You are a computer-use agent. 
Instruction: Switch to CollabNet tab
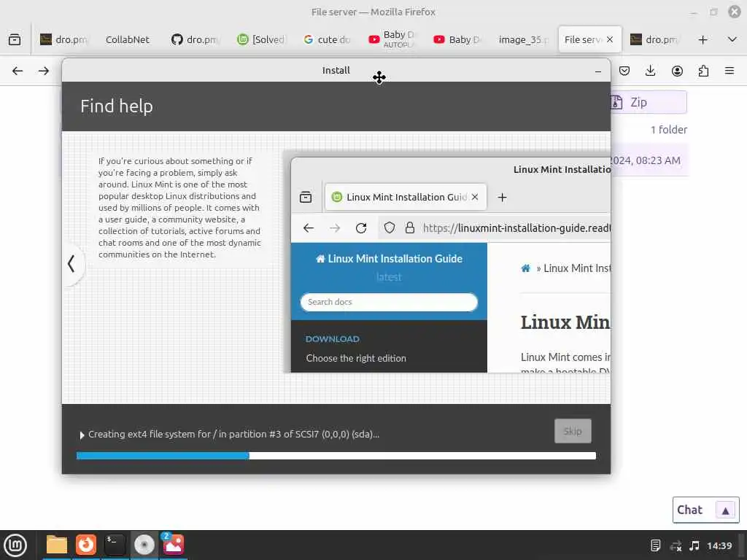[127, 39]
